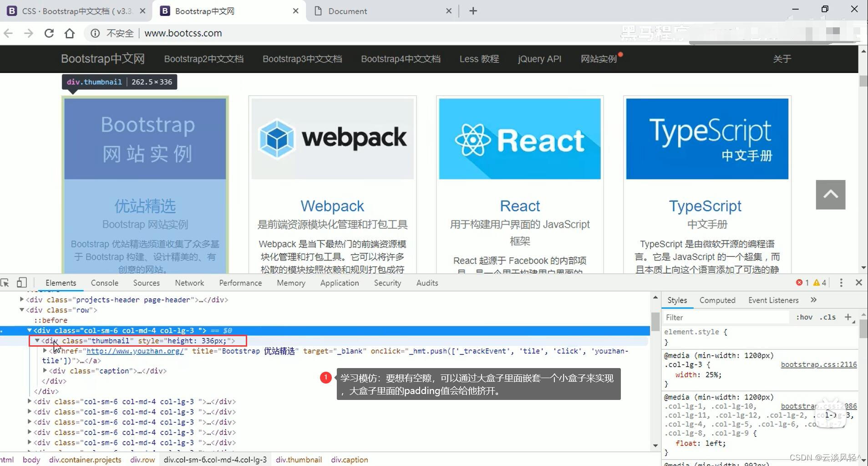
Task: Open the Network tab
Action: (x=189, y=283)
